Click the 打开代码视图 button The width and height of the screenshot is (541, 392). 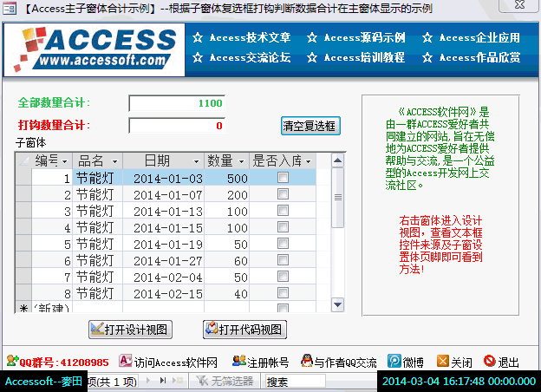pos(245,330)
